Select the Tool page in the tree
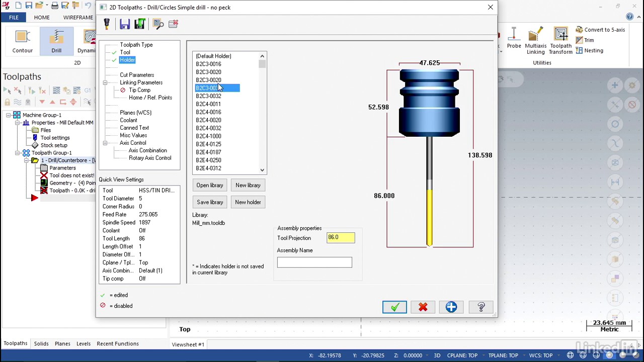Screen dimensions: 644x362 [125, 52]
